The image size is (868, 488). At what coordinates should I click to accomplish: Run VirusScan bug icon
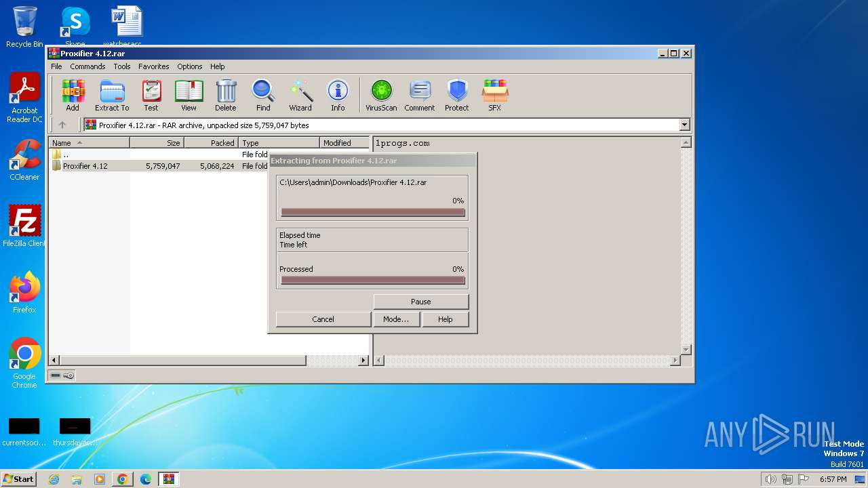[381, 95]
